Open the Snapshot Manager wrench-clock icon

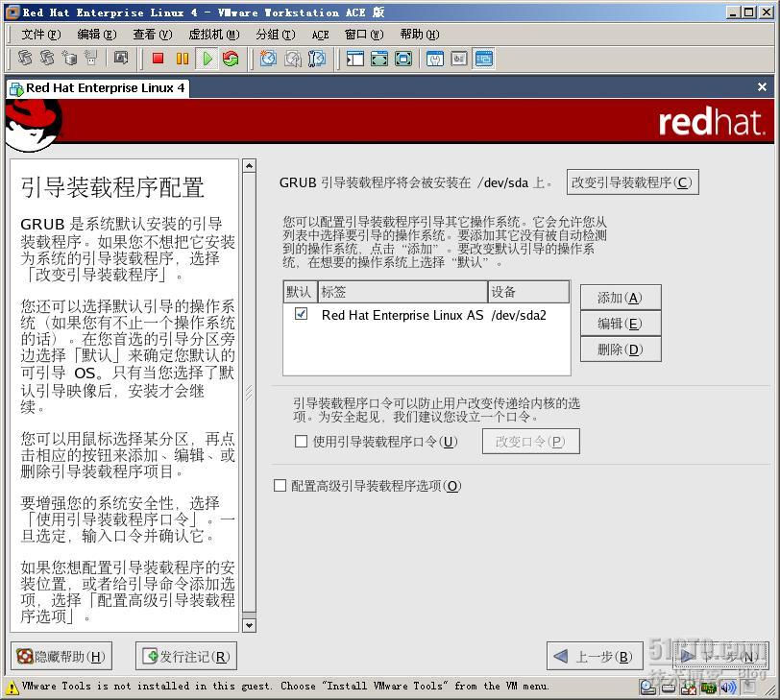pyautogui.click(x=316, y=59)
